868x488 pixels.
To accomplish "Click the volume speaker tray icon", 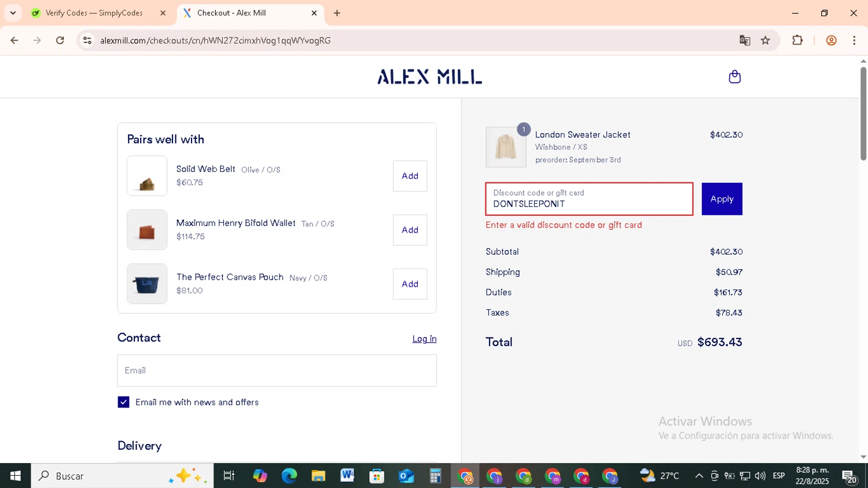I will [760, 476].
